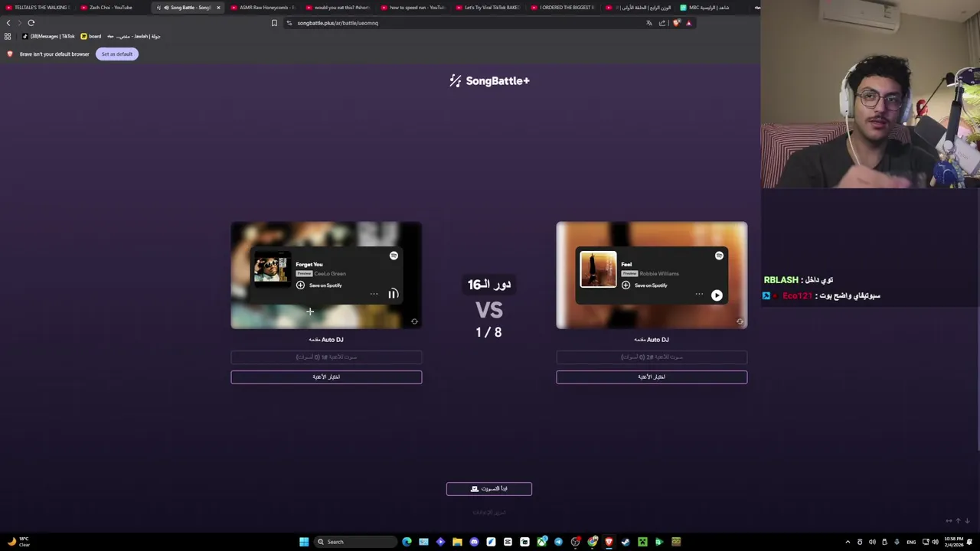This screenshot has height=551, width=980.
Task: Open Brave Shields lion icon
Action: 676,23
